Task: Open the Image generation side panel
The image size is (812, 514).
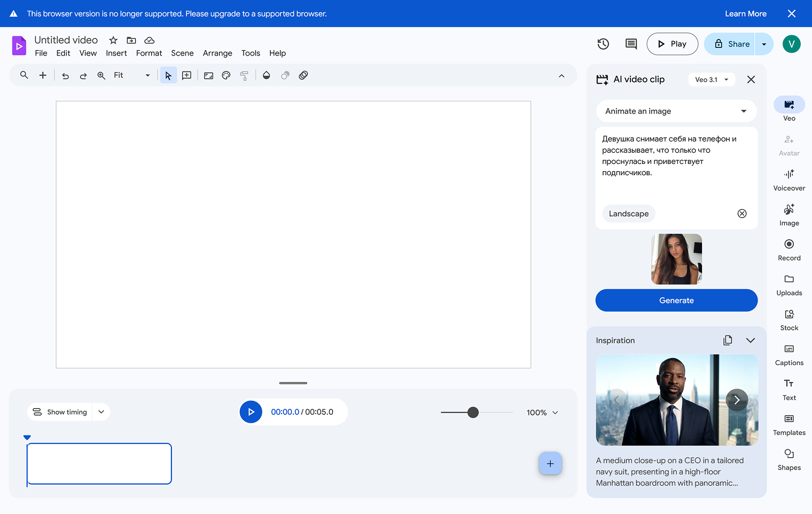Action: pos(789,215)
